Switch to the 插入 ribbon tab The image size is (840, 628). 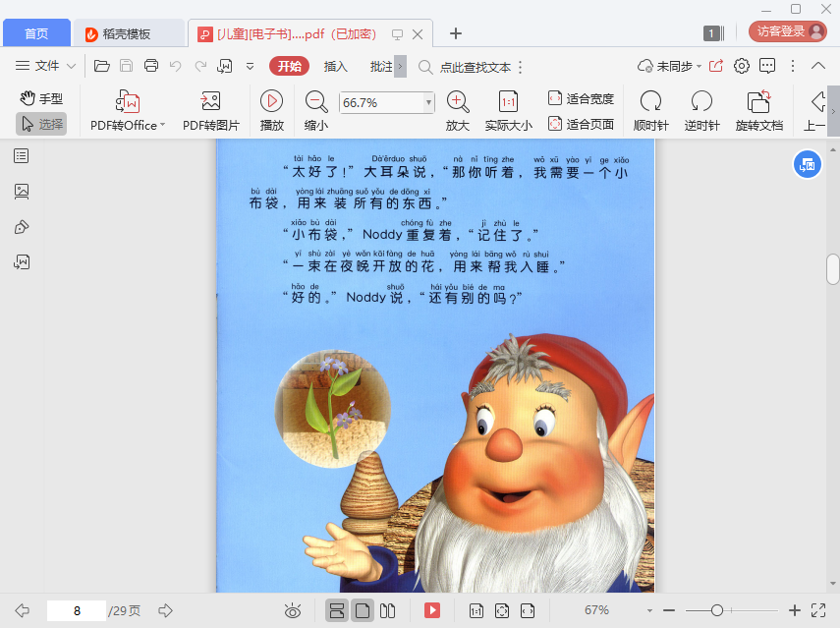coord(336,67)
